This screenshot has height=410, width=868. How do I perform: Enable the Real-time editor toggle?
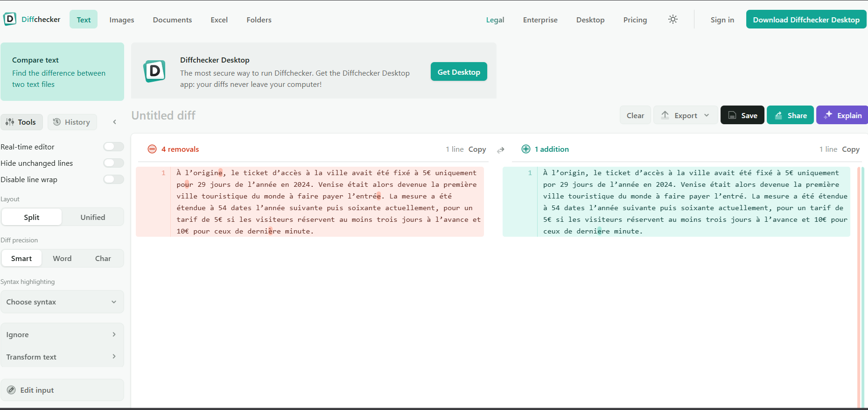[x=113, y=147]
